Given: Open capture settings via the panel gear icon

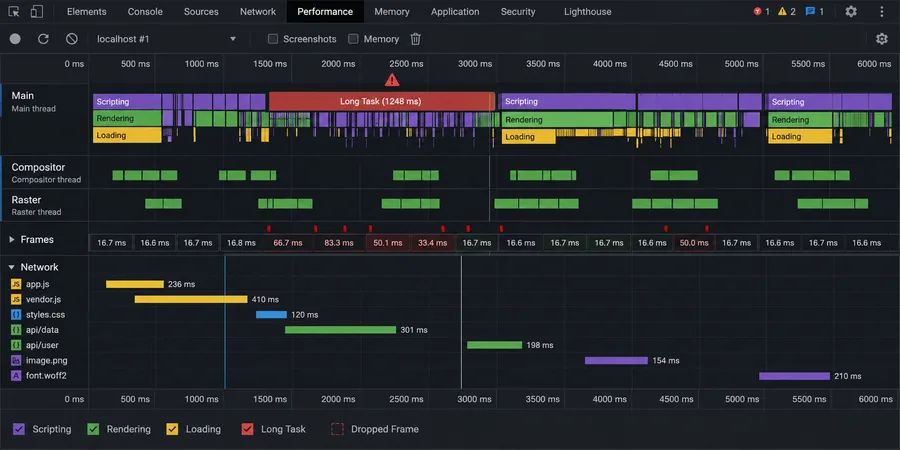Looking at the screenshot, I should (882, 39).
